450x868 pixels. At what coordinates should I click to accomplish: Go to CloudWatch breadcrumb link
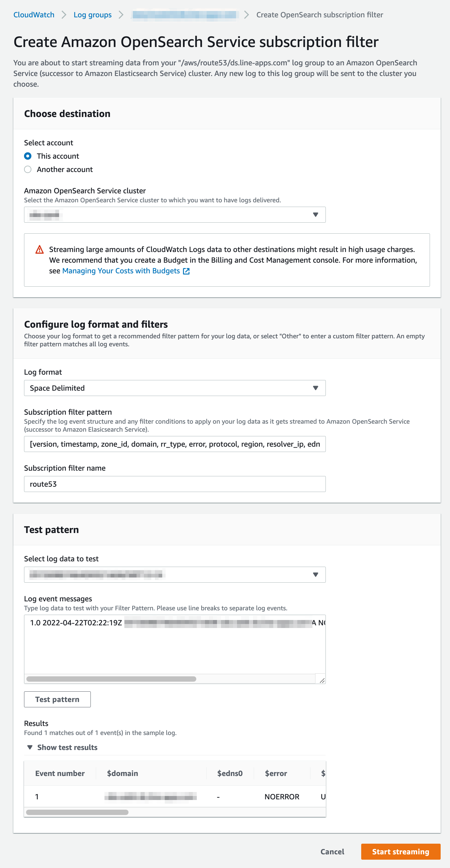click(x=34, y=15)
